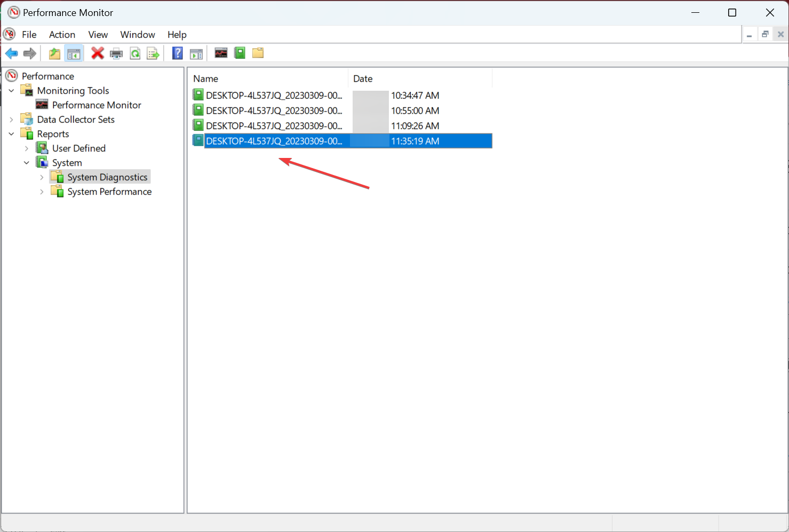
Task: Click the console icon beside File menu
Action: coord(10,34)
